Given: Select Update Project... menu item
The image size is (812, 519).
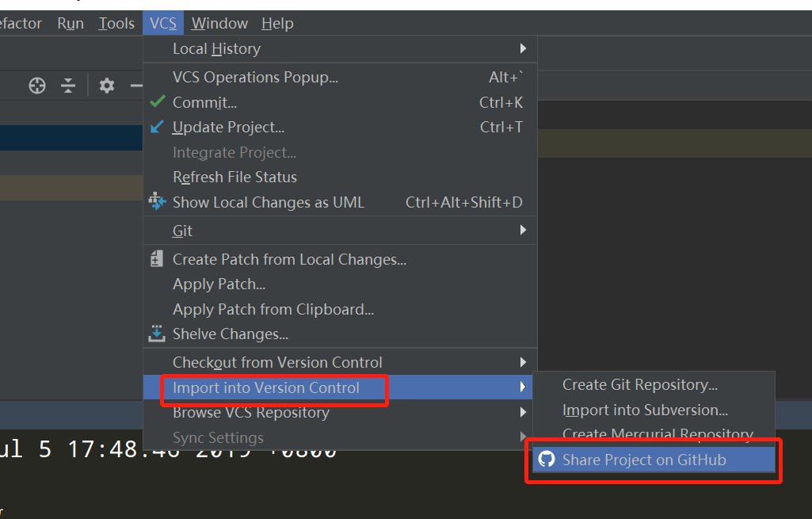Looking at the screenshot, I should (x=340, y=127).
